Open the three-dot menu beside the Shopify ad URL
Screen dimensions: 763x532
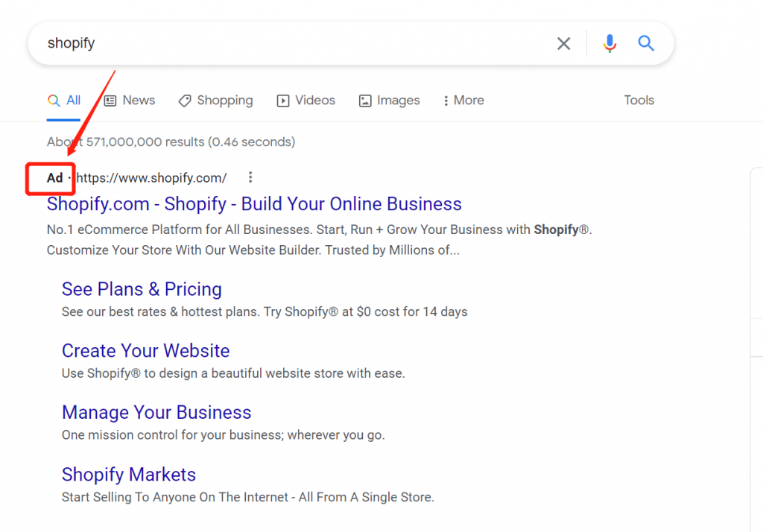[250, 177]
